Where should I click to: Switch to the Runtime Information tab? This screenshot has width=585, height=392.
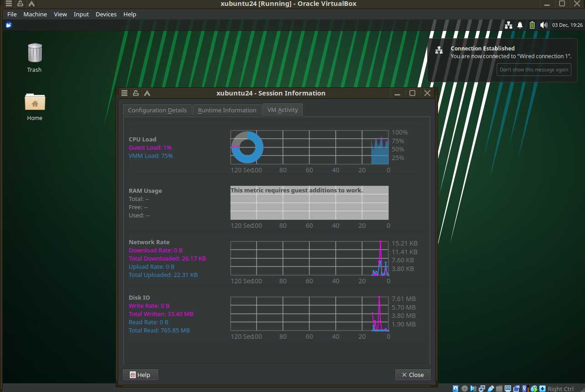click(x=227, y=110)
